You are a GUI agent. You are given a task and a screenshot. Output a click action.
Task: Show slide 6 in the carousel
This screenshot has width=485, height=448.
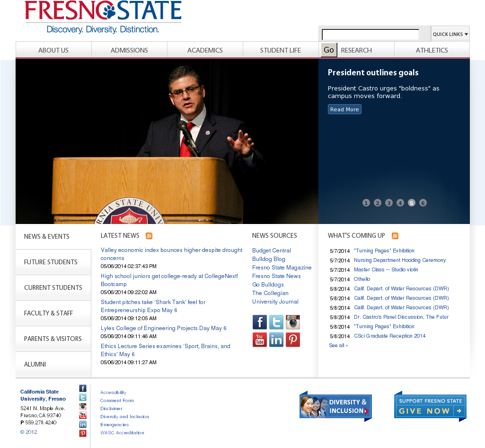[x=423, y=203]
